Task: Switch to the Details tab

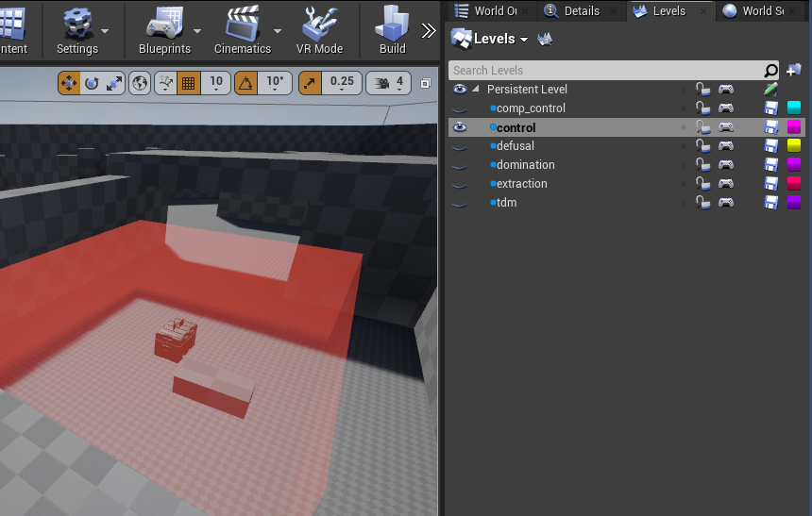Action: (x=582, y=11)
